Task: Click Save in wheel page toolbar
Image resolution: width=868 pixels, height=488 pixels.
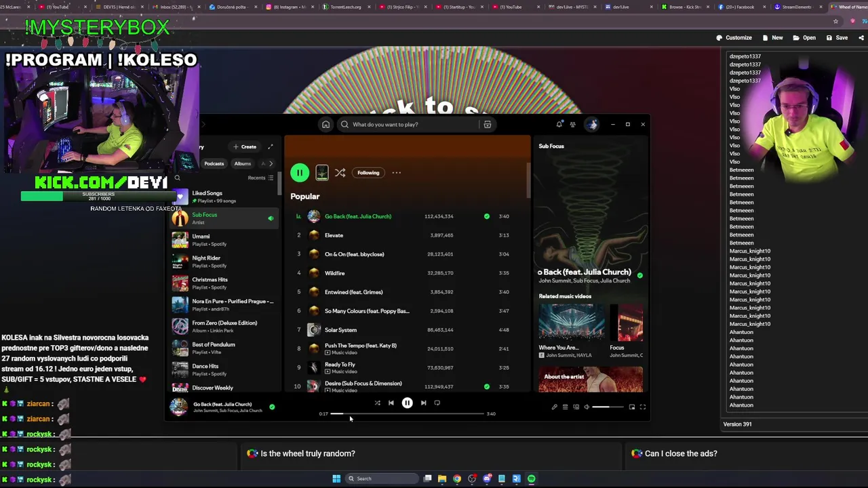Action: 837,38
